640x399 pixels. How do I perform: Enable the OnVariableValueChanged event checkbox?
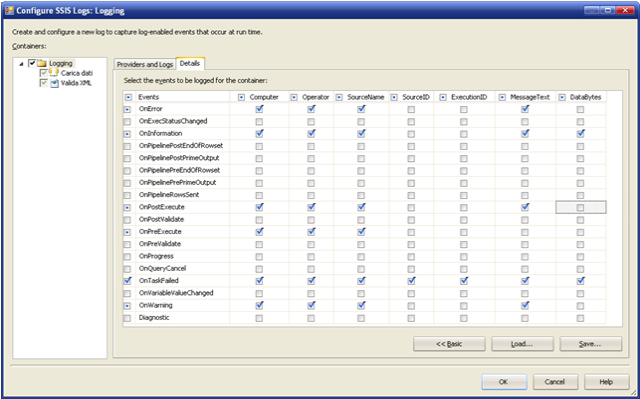coord(127,293)
